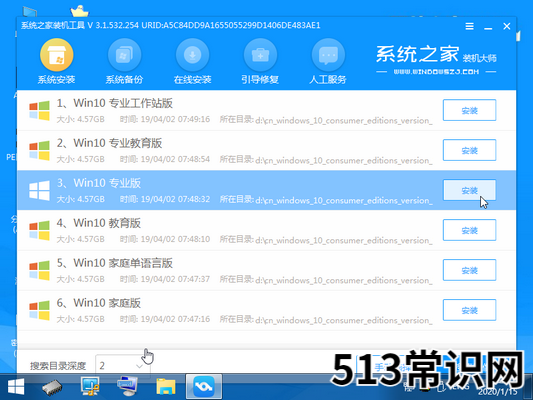Open the 搜索目录深度 dropdown
This screenshot has height=400, width=533.
click(123, 366)
